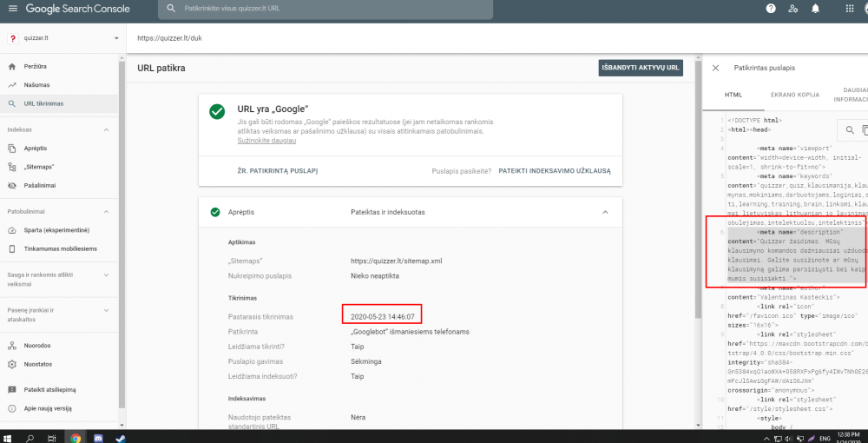Open Discord from the taskbar

[x=98, y=436]
